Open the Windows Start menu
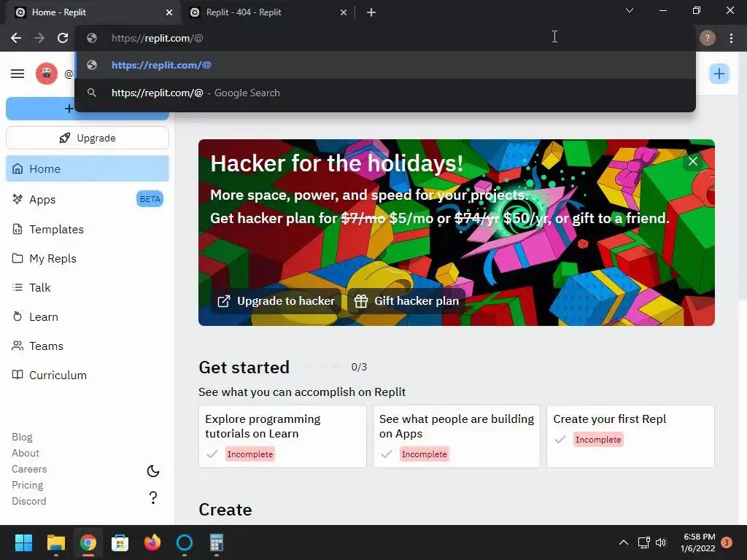This screenshot has width=747, height=560. point(23,542)
